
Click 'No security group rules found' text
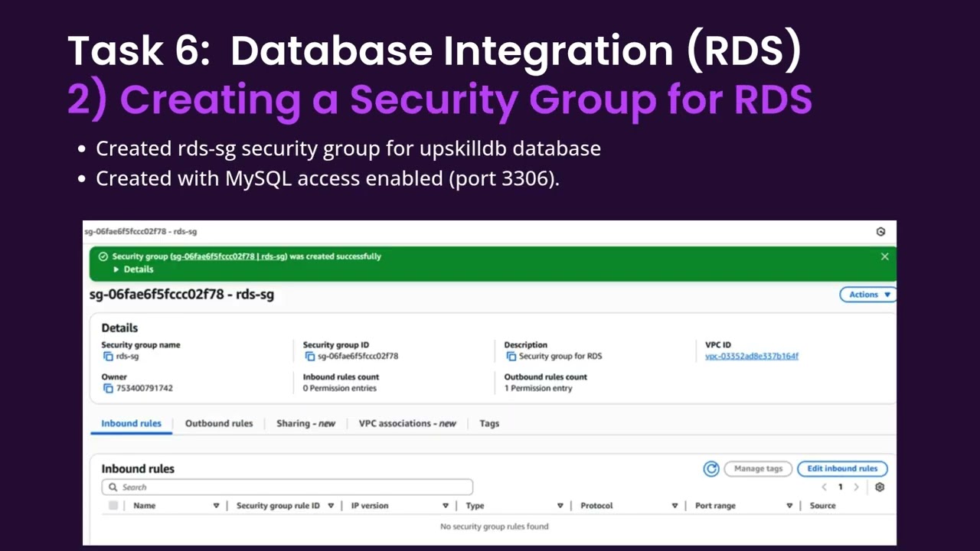point(495,527)
